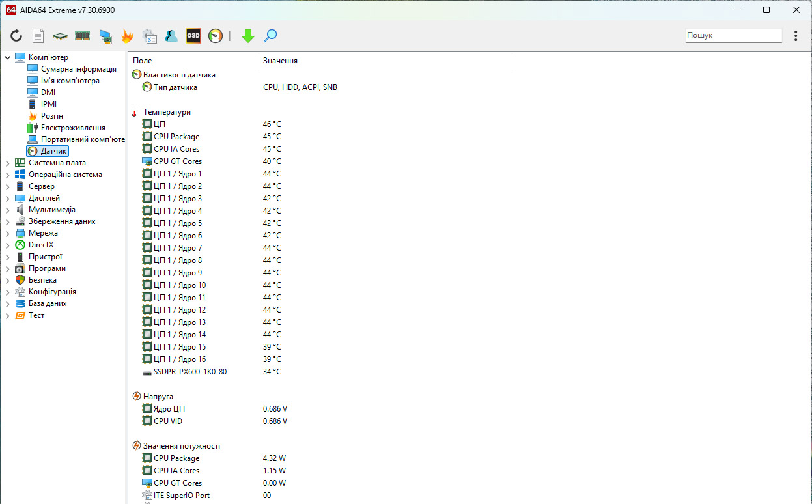This screenshot has width=812, height=504.
Task: Expand the Мережа tree node
Action: [x=7, y=233]
